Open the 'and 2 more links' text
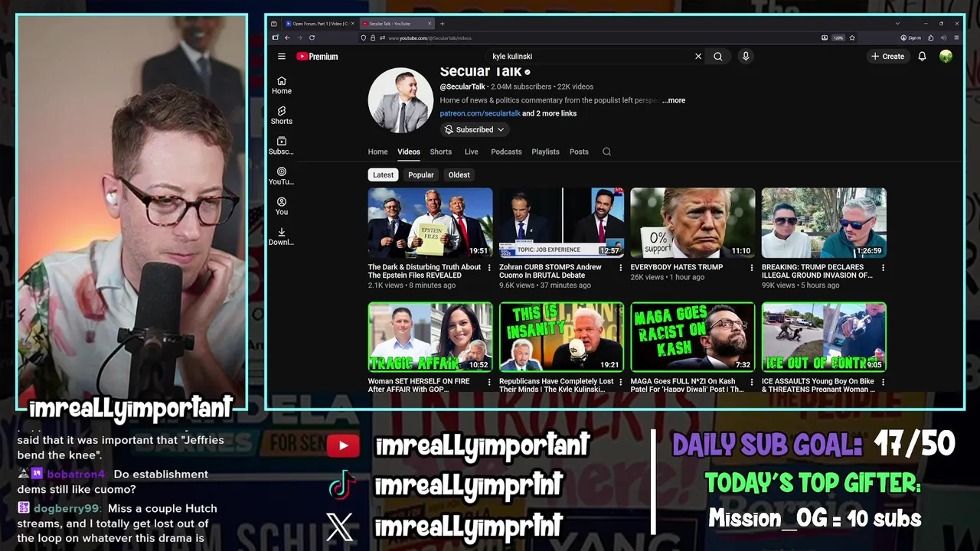 (x=550, y=113)
